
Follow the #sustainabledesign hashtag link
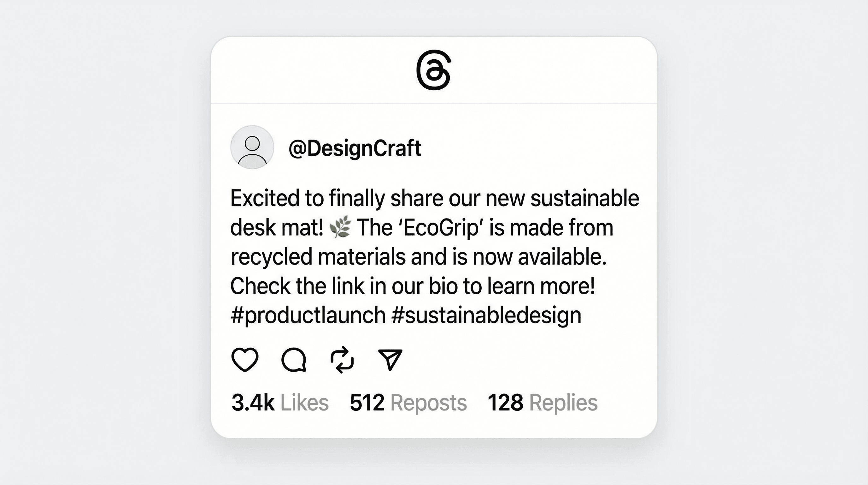point(487,315)
